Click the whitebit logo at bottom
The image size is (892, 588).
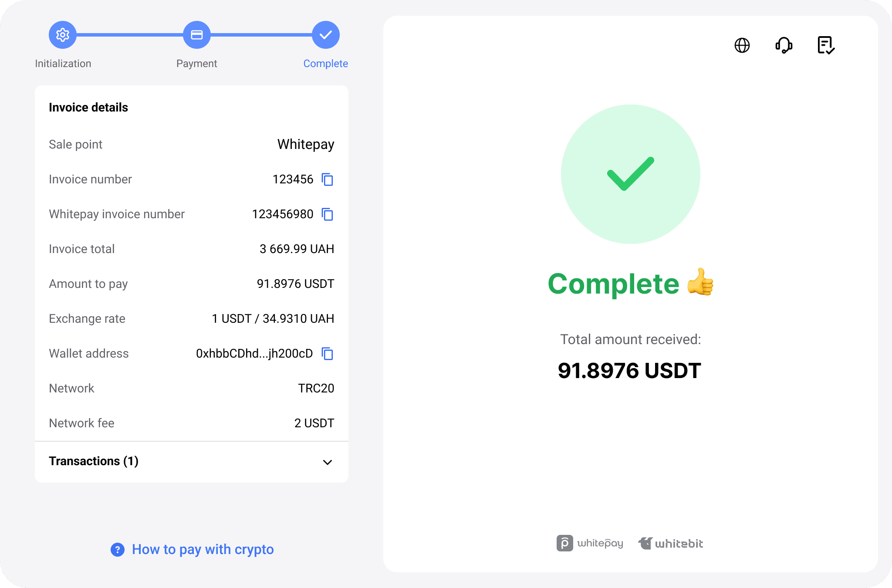pyautogui.click(x=670, y=543)
